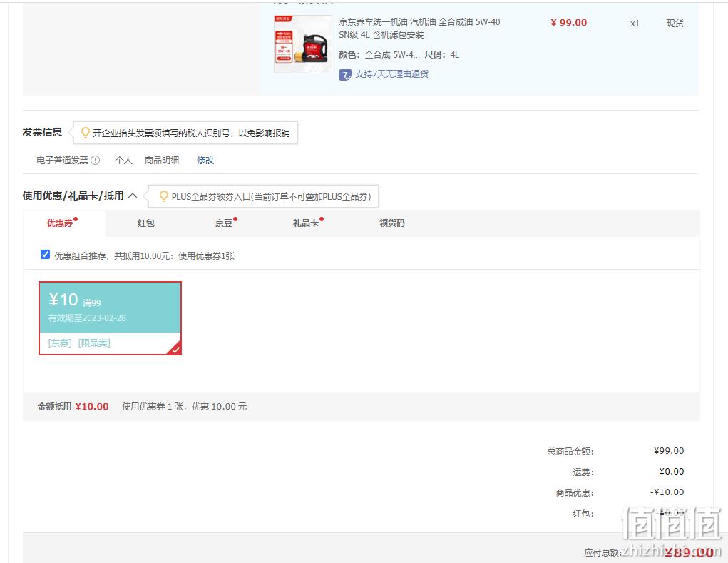Click the [东券] coupon label
The image size is (728, 563).
60,343
